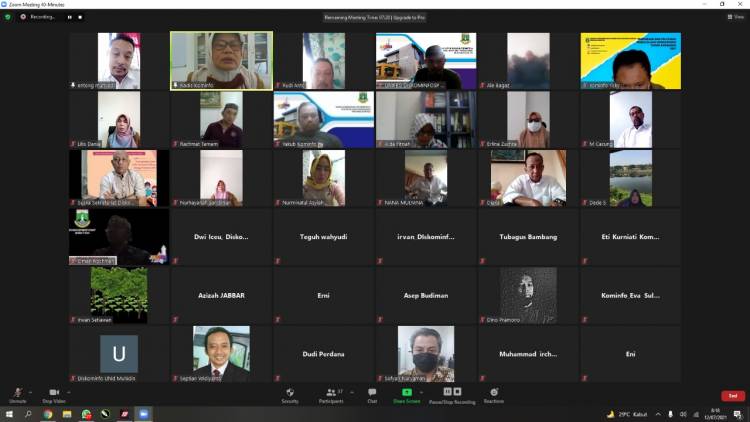Open the Windows Start menu
Screen dimensions: 750x422
click(x=9, y=414)
